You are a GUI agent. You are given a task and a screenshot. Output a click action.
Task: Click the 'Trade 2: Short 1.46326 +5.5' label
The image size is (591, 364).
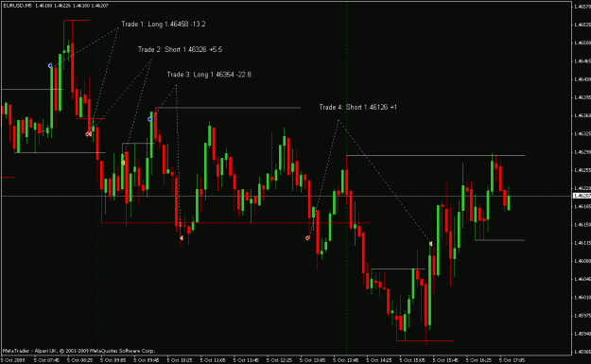[180, 49]
